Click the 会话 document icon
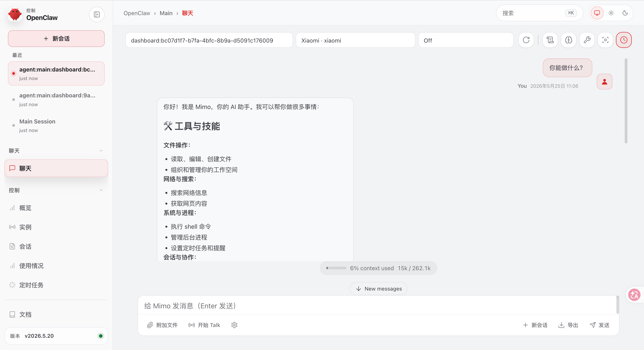Screen dimensions: 644x350 tap(12, 246)
